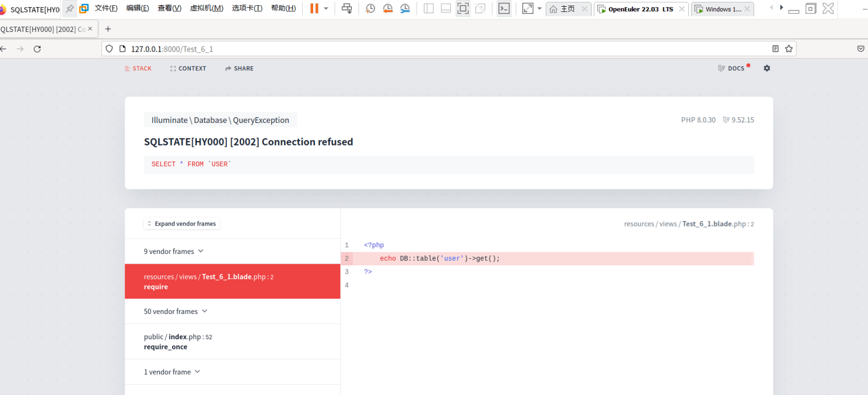Open Pocket save icon
Image resolution: width=868 pixels, height=395 pixels.
[x=861, y=49]
